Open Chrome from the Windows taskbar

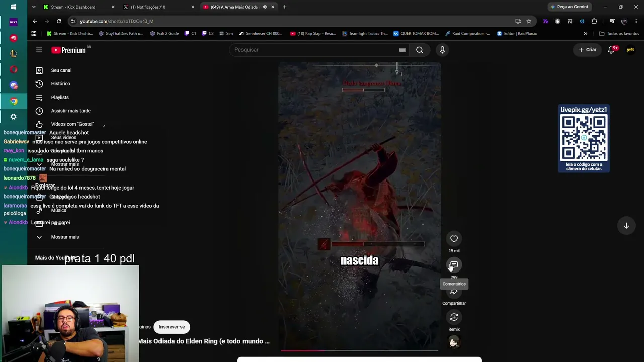[14, 101]
